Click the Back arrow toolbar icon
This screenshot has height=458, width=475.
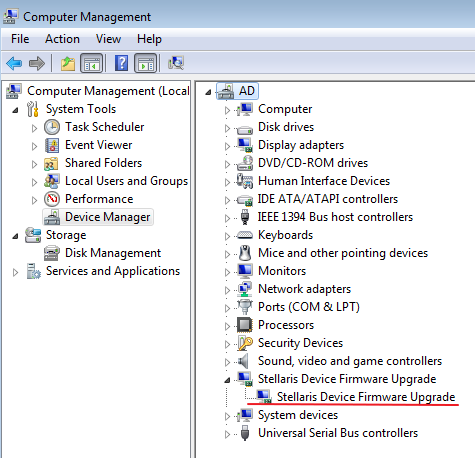pyautogui.click(x=14, y=63)
